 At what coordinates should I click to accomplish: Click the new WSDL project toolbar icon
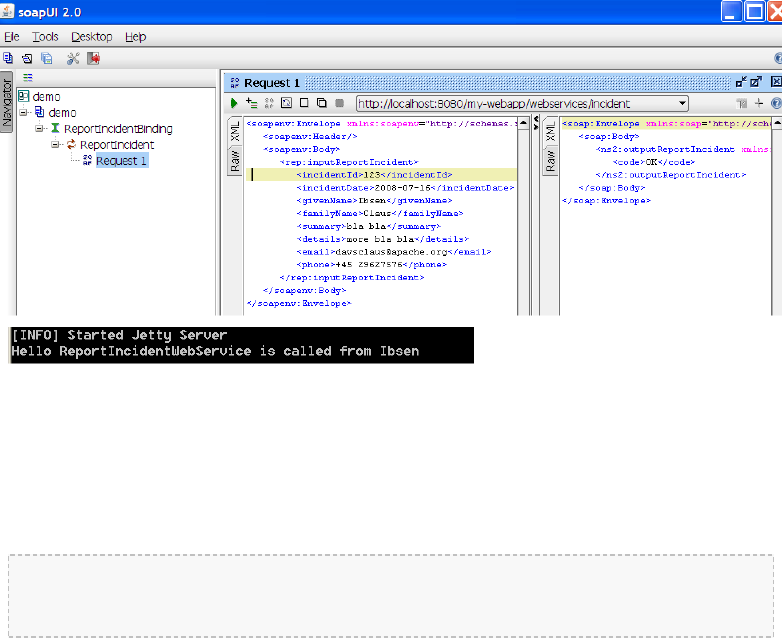point(8,58)
